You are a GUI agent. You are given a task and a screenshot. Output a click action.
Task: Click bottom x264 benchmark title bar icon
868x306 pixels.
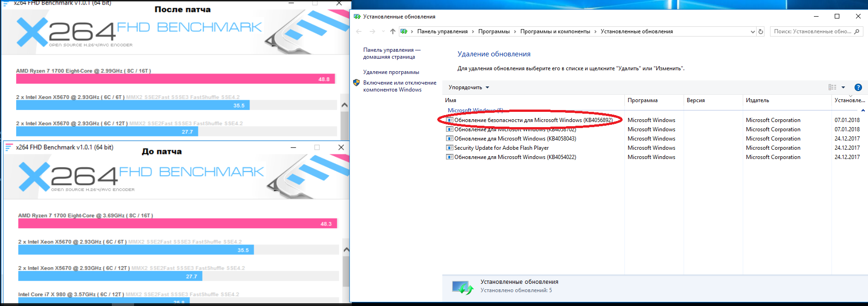(9, 147)
